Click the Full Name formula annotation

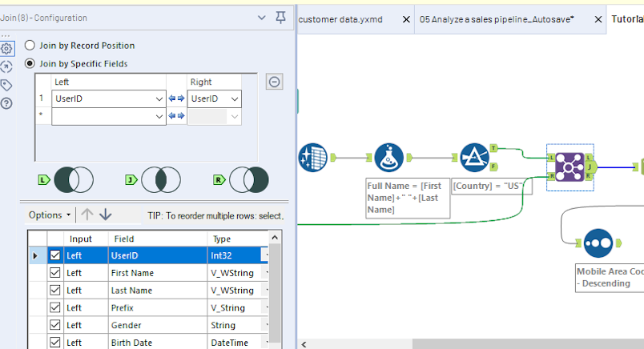(x=408, y=198)
